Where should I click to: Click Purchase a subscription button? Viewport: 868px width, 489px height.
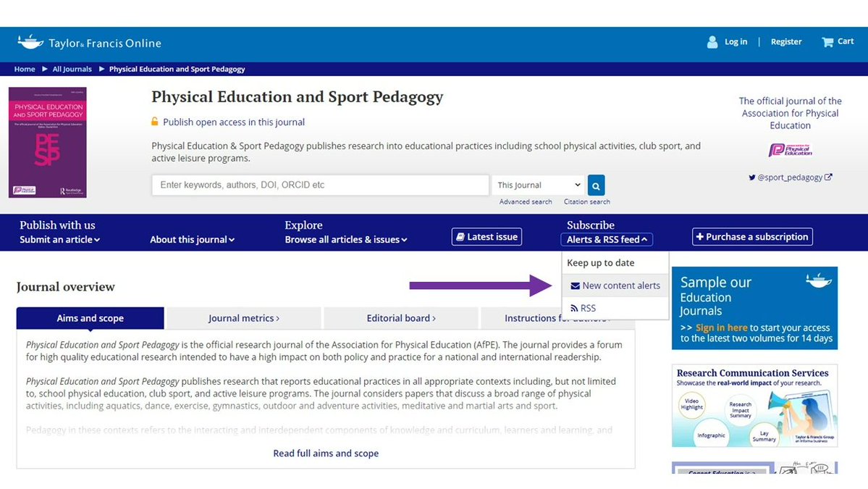pos(752,237)
